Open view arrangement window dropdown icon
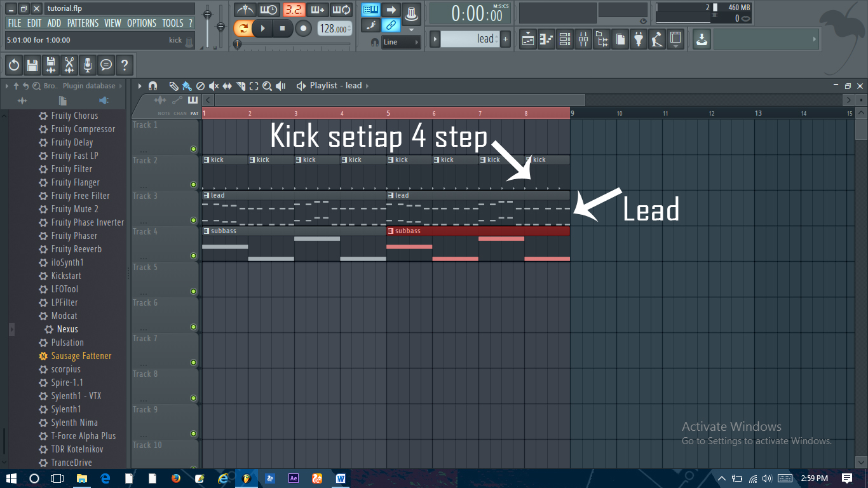Image resolution: width=868 pixels, height=488 pixels. (x=676, y=39)
